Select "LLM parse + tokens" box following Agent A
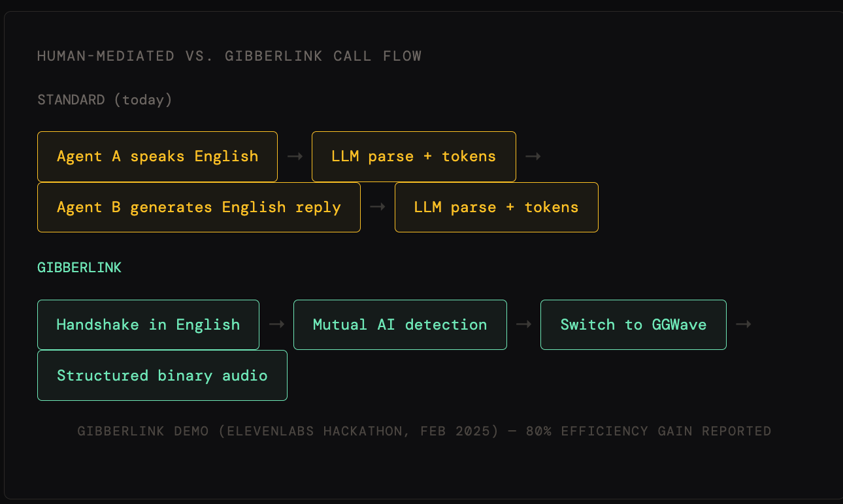 pyautogui.click(x=414, y=157)
